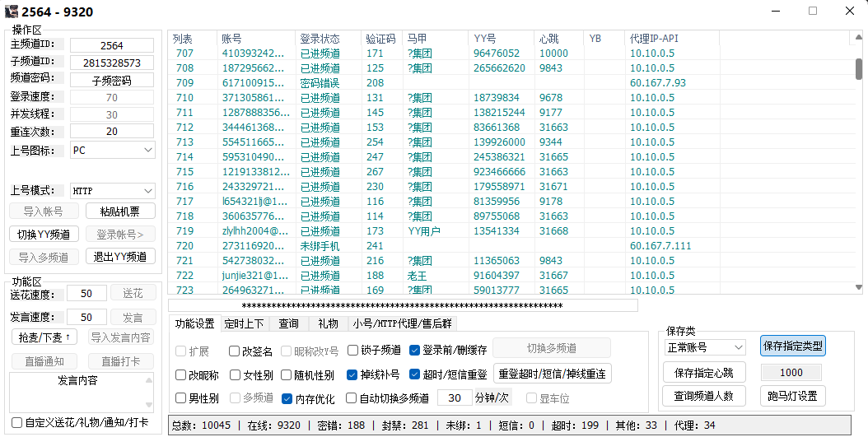Click the 退出YY频道 button
The width and height of the screenshot is (868, 437).
coord(120,257)
